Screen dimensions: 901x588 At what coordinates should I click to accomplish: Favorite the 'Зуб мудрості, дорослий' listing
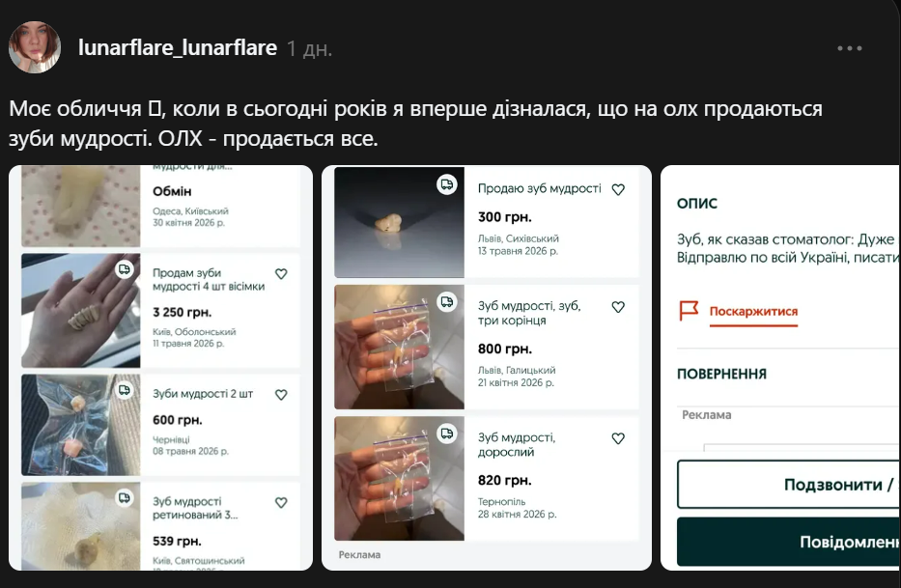[618, 438]
